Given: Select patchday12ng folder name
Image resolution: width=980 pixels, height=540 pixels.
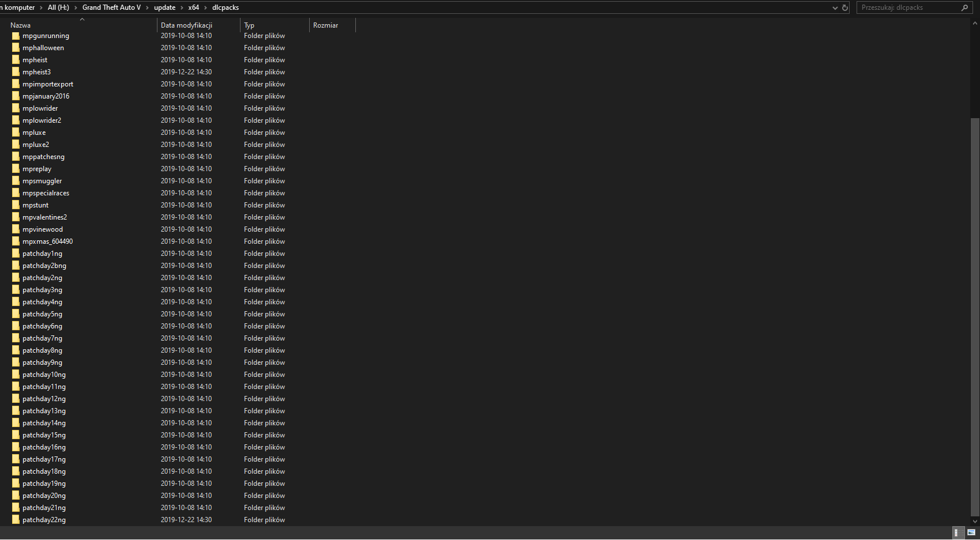Looking at the screenshot, I should point(44,399).
